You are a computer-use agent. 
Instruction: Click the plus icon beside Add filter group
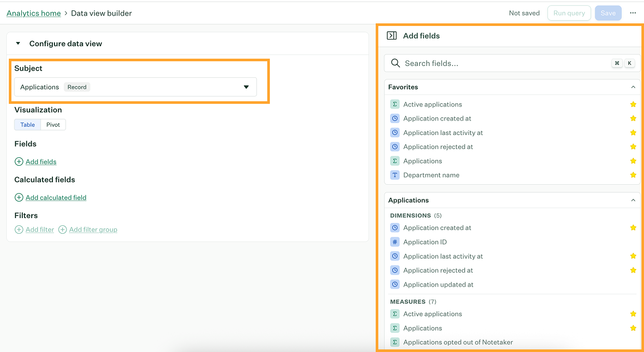[x=62, y=229]
